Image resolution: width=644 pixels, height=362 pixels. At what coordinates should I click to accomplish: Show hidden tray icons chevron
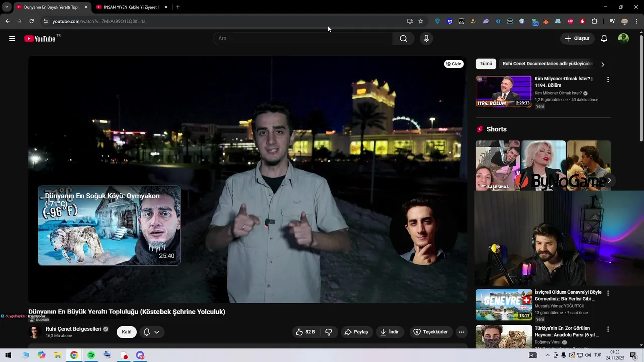pyautogui.click(x=547, y=355)
